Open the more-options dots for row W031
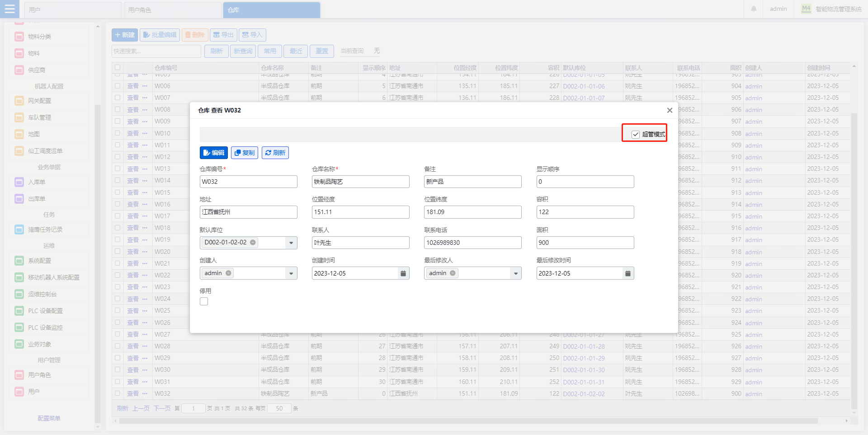 145,382
